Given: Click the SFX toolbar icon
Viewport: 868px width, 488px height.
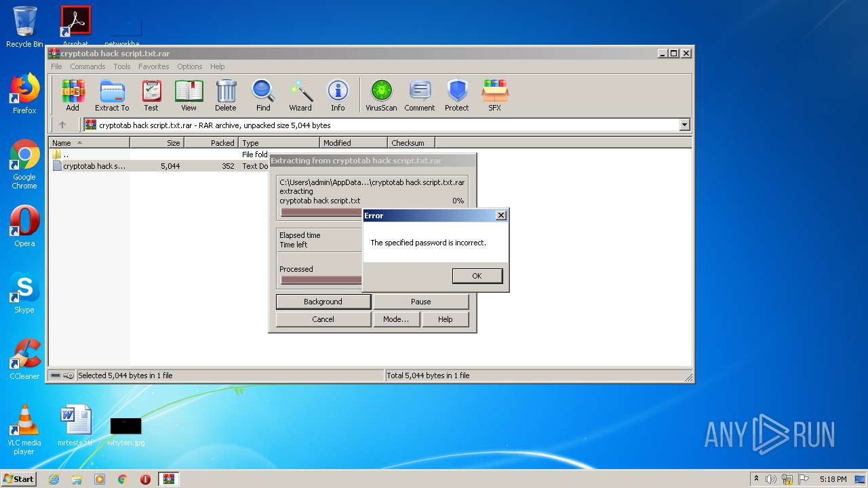Looking at the screenshot, I should point(495,95).
